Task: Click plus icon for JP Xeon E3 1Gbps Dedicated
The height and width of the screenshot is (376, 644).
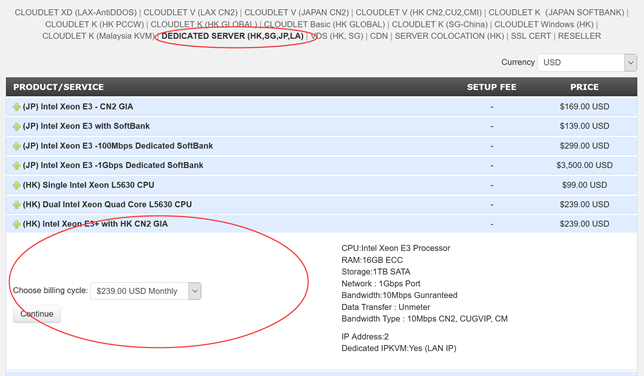Action: tap(16, 166)
